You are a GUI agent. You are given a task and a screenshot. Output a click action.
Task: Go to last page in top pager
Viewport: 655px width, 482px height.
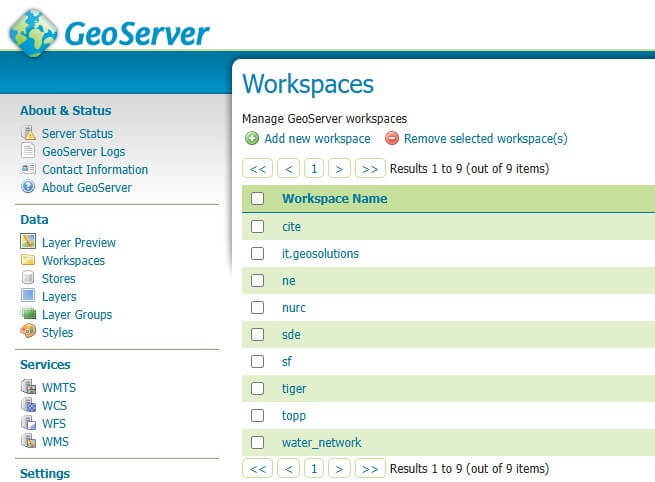pos(370,169)
